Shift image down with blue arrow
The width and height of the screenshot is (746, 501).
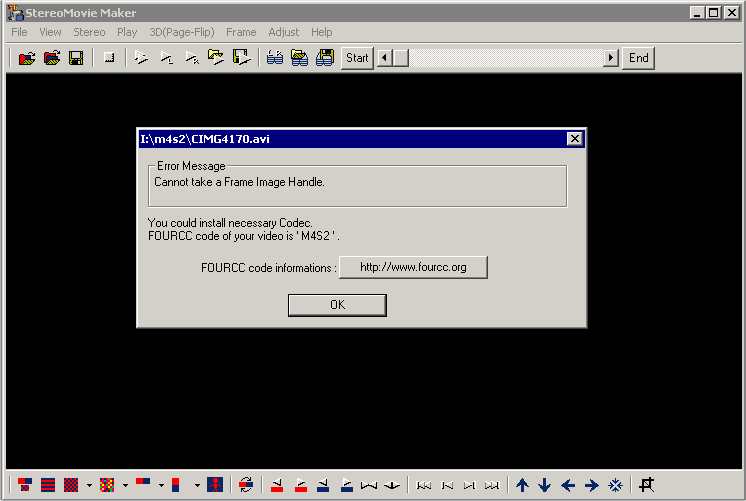545,485
